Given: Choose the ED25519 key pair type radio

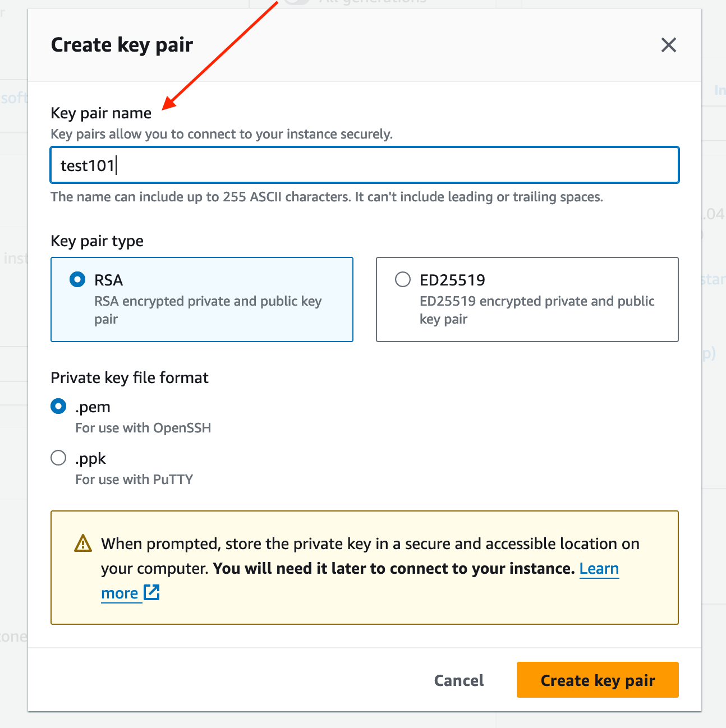Looking at the screenshot, I should pos(403,279).
